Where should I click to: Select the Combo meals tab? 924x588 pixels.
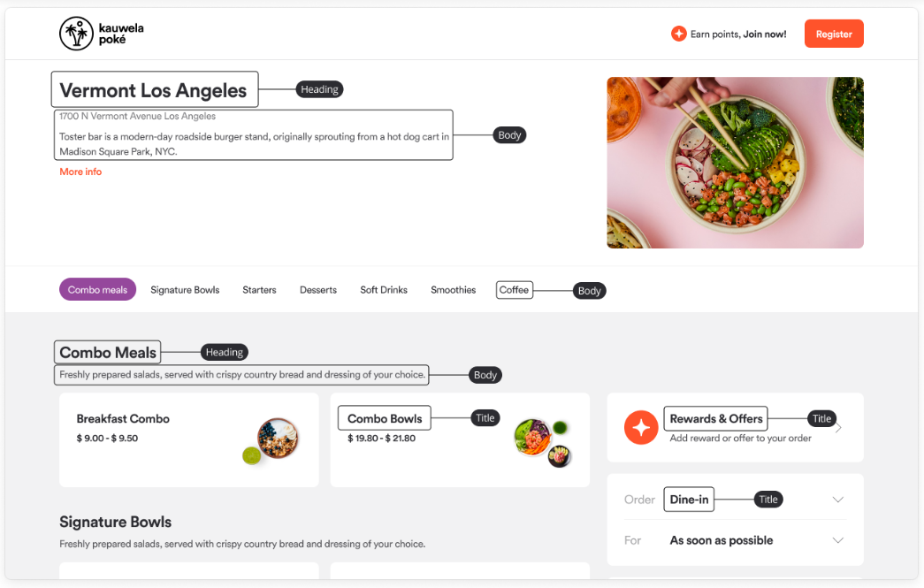click(97, 290)
